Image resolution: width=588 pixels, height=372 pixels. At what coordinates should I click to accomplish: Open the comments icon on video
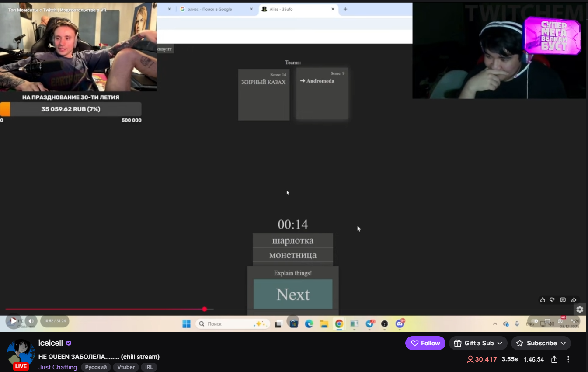(563, 300)
